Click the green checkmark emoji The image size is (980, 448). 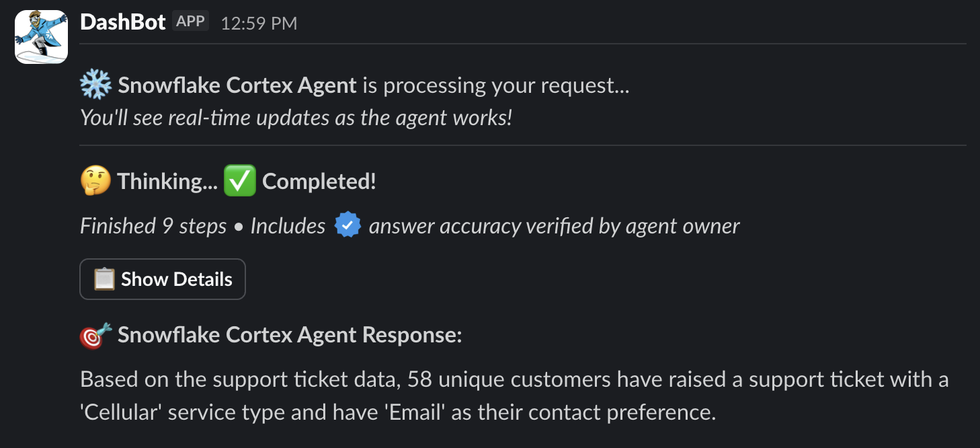tap(239, 182)
